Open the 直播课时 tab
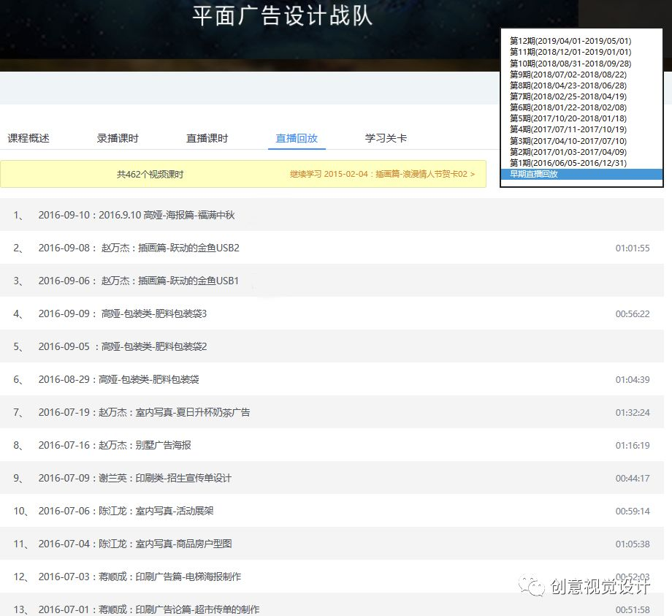The width and height of the screenshot is (672, 616). [x=207, y=138]
